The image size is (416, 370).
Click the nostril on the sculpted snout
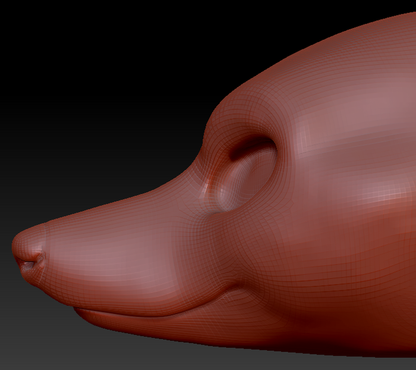[30, 263]
